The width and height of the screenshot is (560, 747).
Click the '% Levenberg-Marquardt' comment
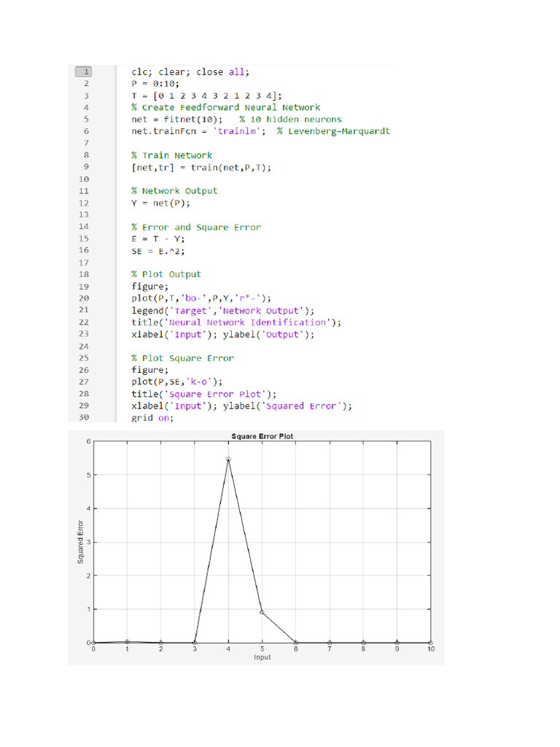[x=333, y=131]
